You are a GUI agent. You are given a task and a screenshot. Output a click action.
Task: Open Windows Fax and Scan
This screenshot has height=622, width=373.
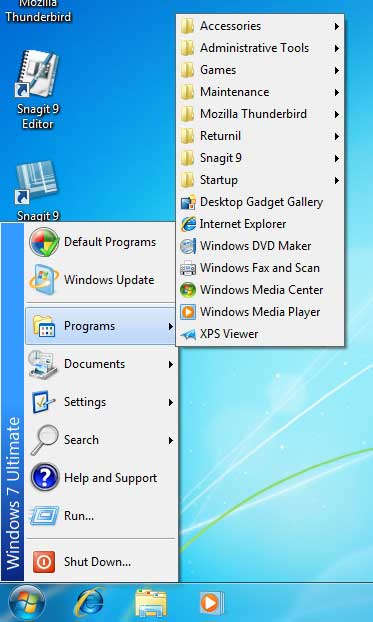tap(260, 268)
